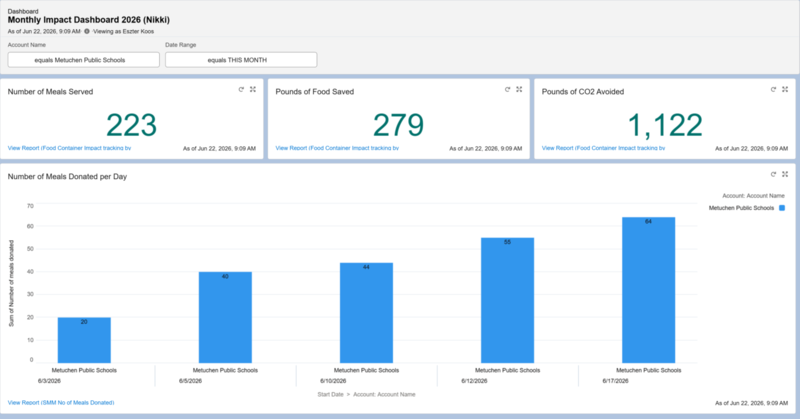Open the Account Name filter box
This screenshot has width=800, height=419.
click(84, 60)
